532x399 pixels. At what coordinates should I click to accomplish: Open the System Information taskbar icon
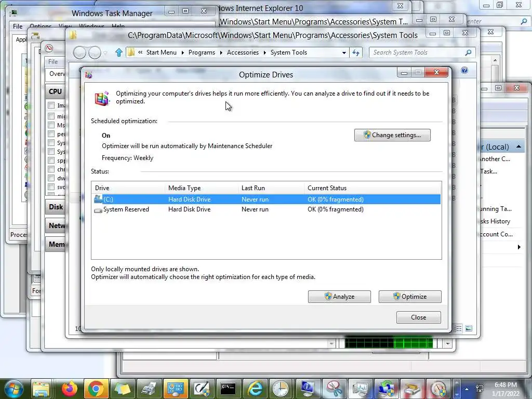coord(308,389)
